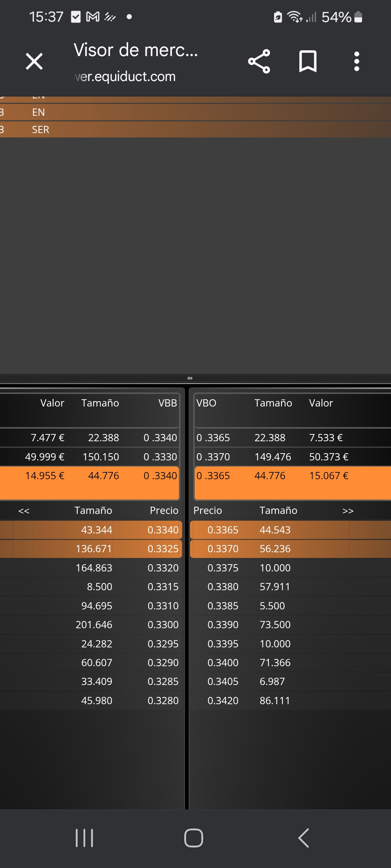Select the highlighted 14.955 € VBB row
391x868 pixels.
click(x=90, y=483)
